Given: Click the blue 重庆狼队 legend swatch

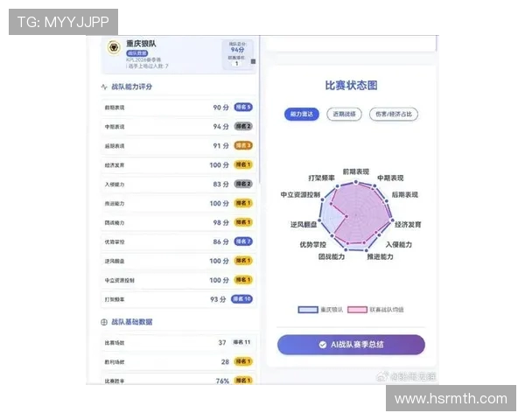Looking at the screenshot, I should pos(308,310).
